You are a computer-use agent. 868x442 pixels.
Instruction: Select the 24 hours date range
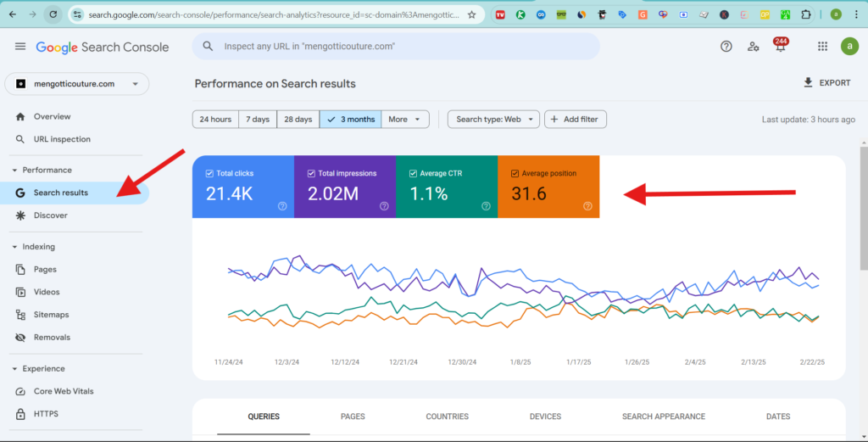pos(215,119)
